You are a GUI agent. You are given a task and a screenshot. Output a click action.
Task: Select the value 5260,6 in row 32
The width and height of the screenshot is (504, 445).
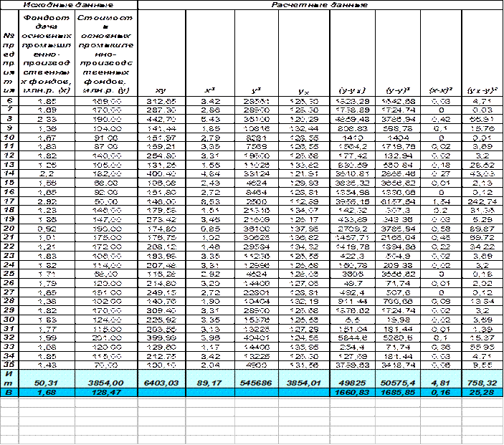[x=398, y=338]
